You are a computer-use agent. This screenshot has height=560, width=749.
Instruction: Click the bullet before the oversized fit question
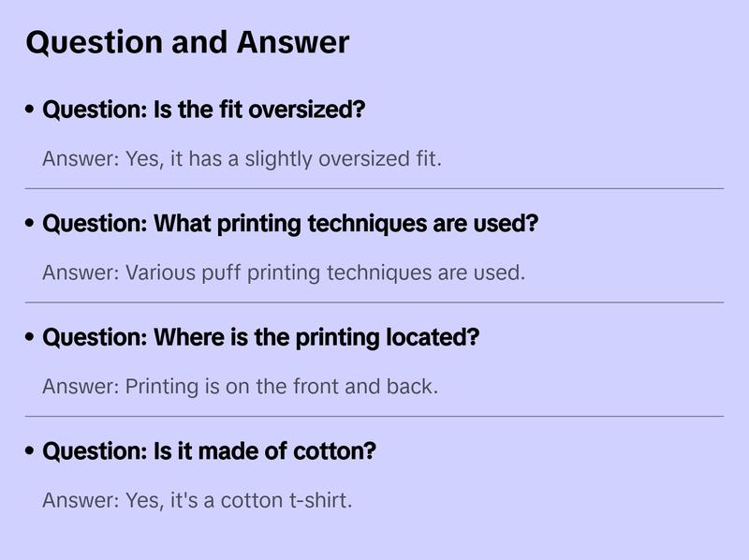pyautogui.click(x=31, y=111)
